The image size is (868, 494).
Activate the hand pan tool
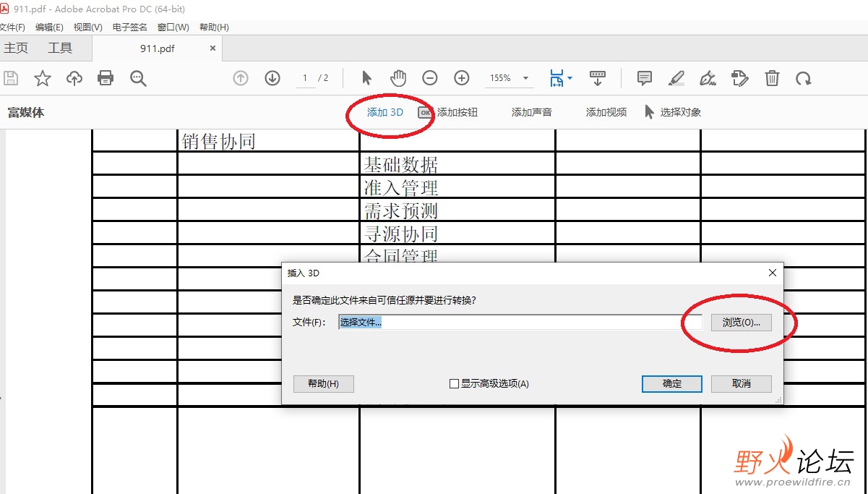tap(398, 78)
